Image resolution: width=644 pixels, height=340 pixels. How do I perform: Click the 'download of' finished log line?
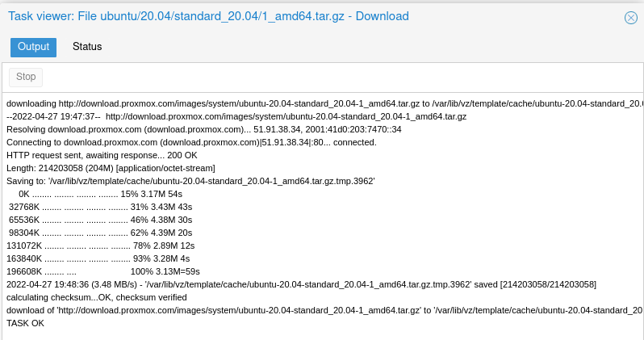[x=323, y=310]
